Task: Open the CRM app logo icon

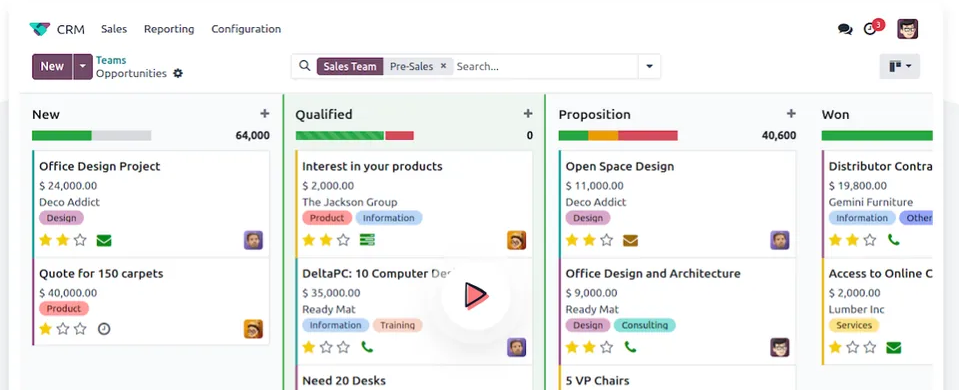Action: click(40, 29)
